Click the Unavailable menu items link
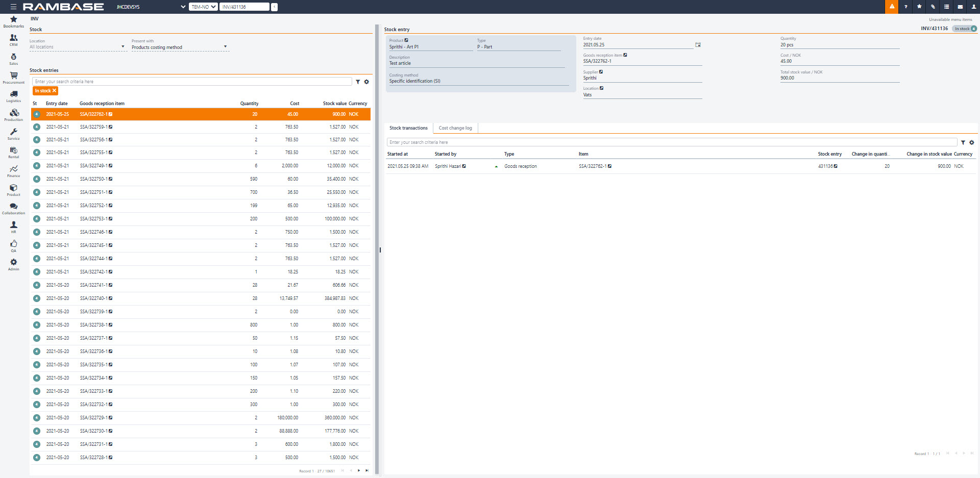The height and width of the screenshot is (478, 980). click(950, 19)
